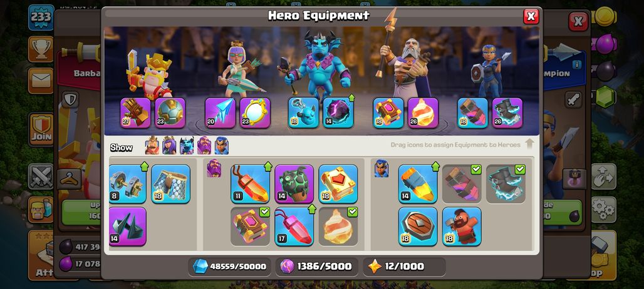Viewport: 644px width, 289px height.
Task: Tap the Giant Gauntlet equipment icon
Action: pyautogui.click(x=135, y=113)
